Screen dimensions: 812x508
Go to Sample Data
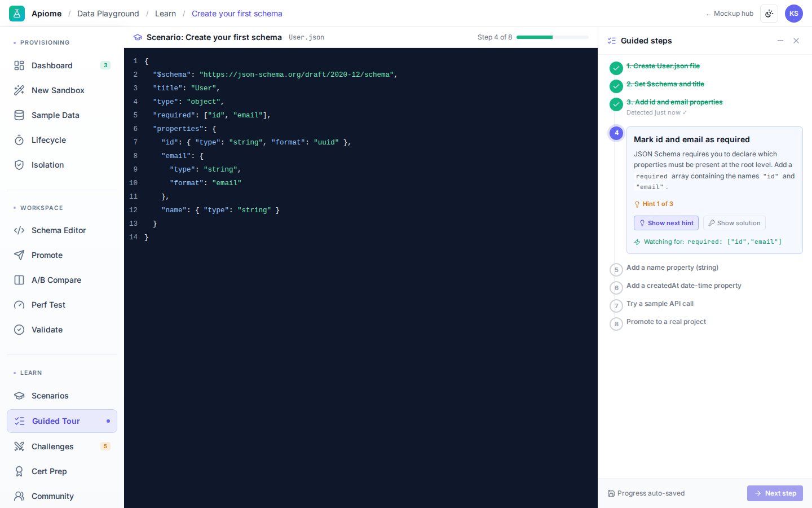click(62, 115)
